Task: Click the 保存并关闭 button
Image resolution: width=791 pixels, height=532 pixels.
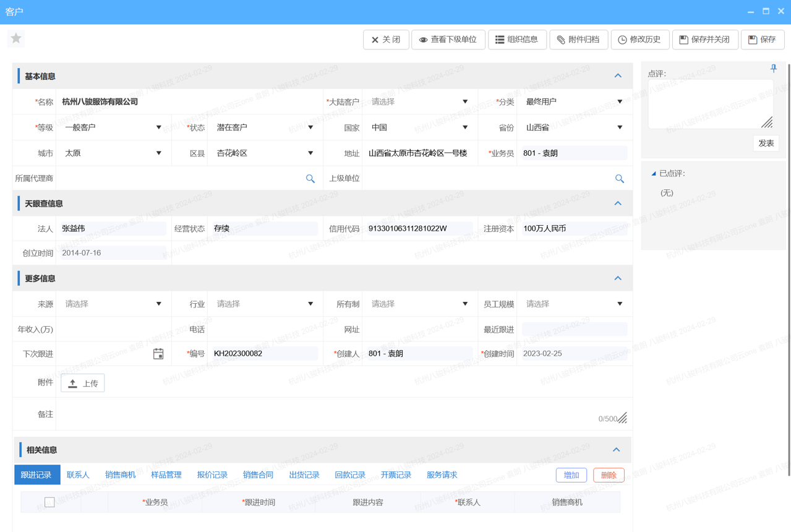Action: click(x=705, y=39)
